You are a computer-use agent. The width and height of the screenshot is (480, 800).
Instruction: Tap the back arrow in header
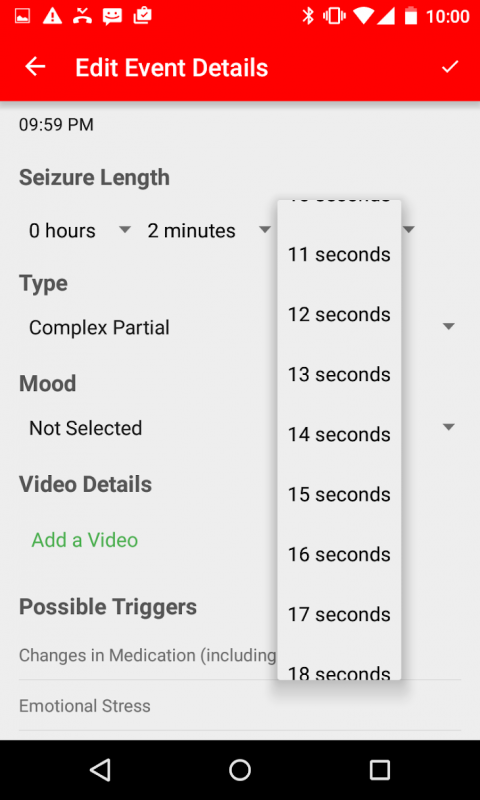(x=35, y=67)
